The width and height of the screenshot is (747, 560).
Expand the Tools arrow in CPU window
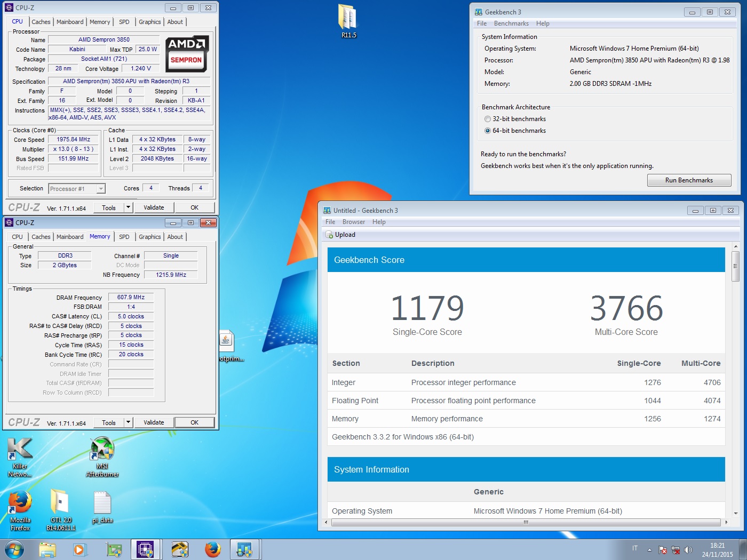coord(128,207)
